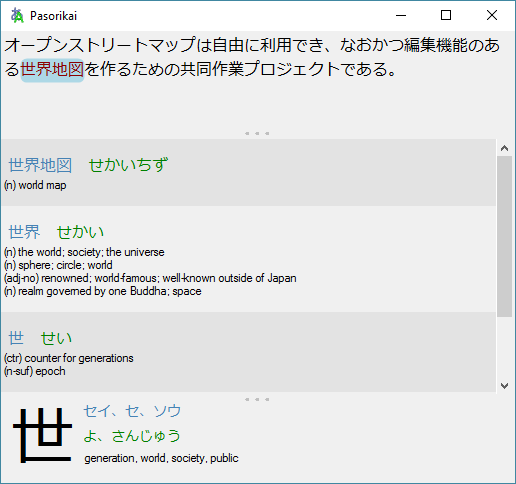Minimize the Pasorikai window

[x=401, y=15]
